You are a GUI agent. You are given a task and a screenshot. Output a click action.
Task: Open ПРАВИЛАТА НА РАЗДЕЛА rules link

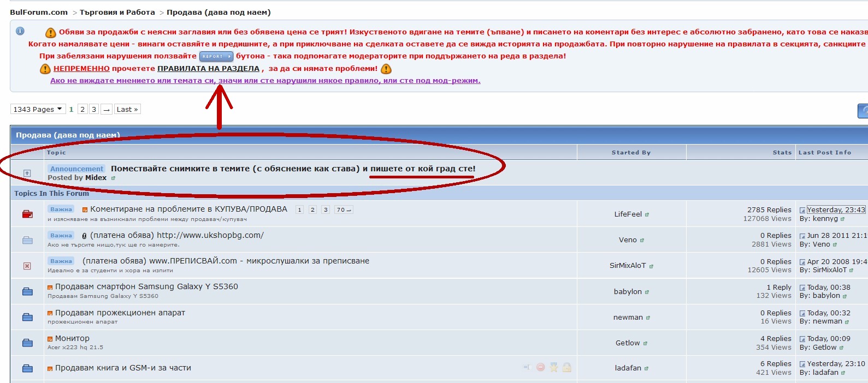[x=208, y=69]
